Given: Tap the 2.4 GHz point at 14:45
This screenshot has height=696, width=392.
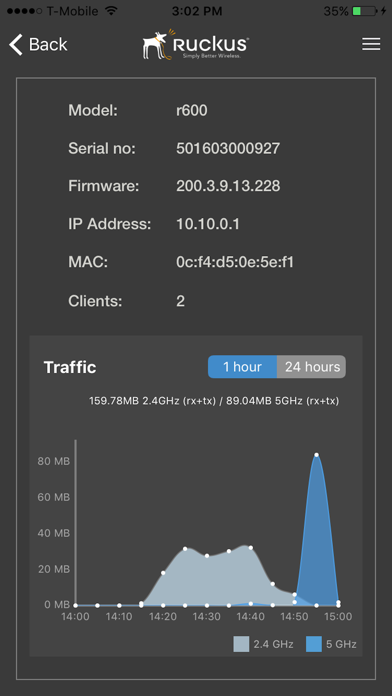Looking at the screenshot, I should tap(273, 584).
